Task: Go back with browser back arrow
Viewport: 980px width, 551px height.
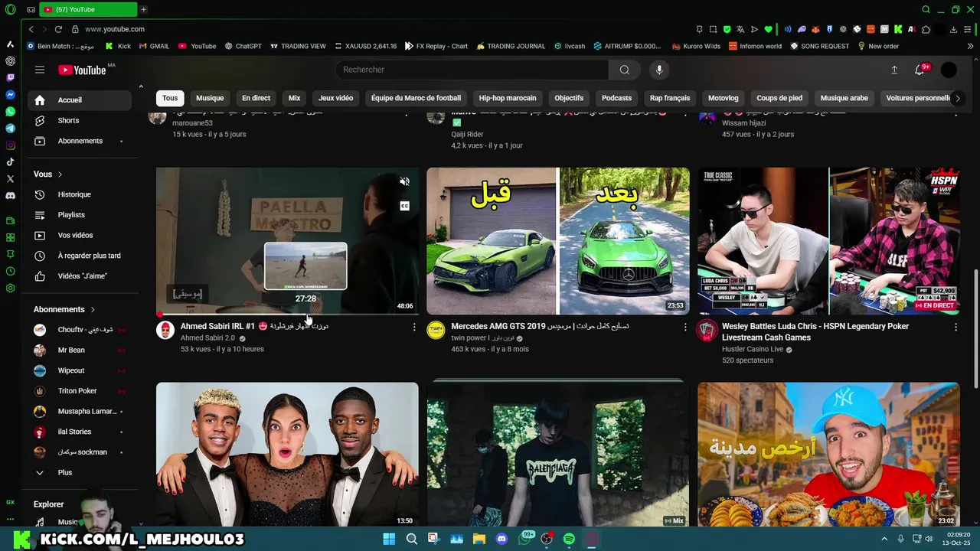Action: click(x=31, y=29)
